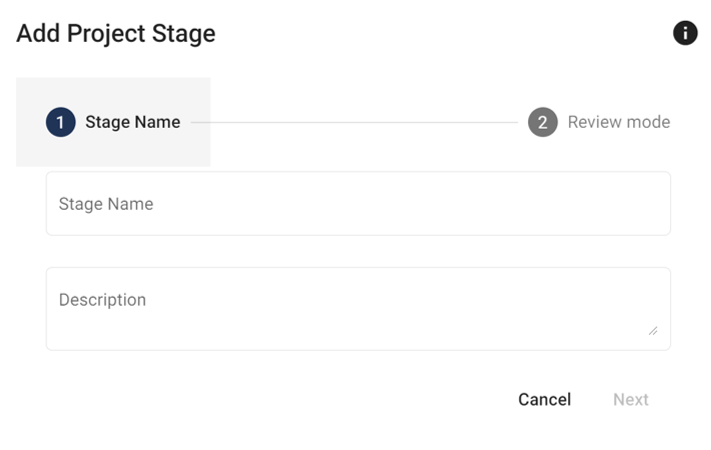Click the step 1 number circle
The image size is (711, 450).
(61, 122)
